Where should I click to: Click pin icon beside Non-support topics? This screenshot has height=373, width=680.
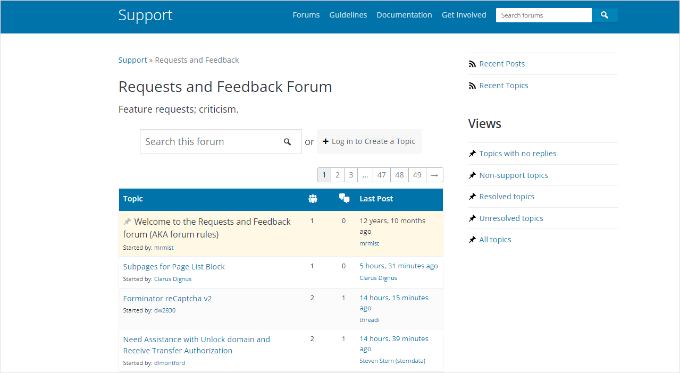click(472, 175)
